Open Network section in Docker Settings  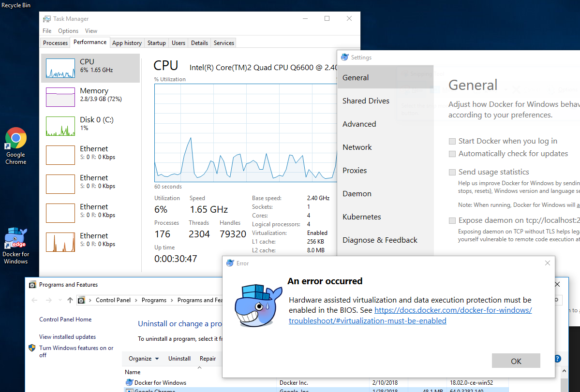[x=385, y=147]
